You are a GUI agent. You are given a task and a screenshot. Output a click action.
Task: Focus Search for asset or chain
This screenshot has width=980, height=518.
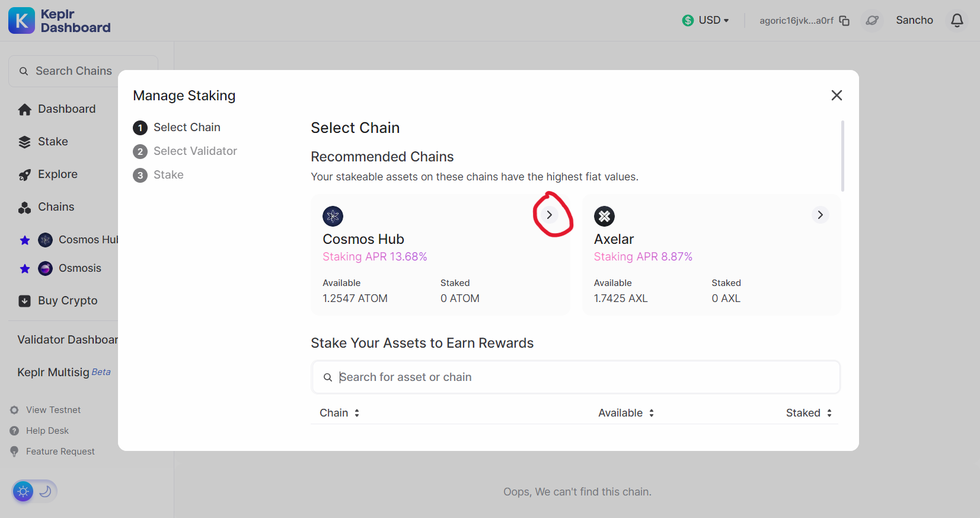[576, 377]
